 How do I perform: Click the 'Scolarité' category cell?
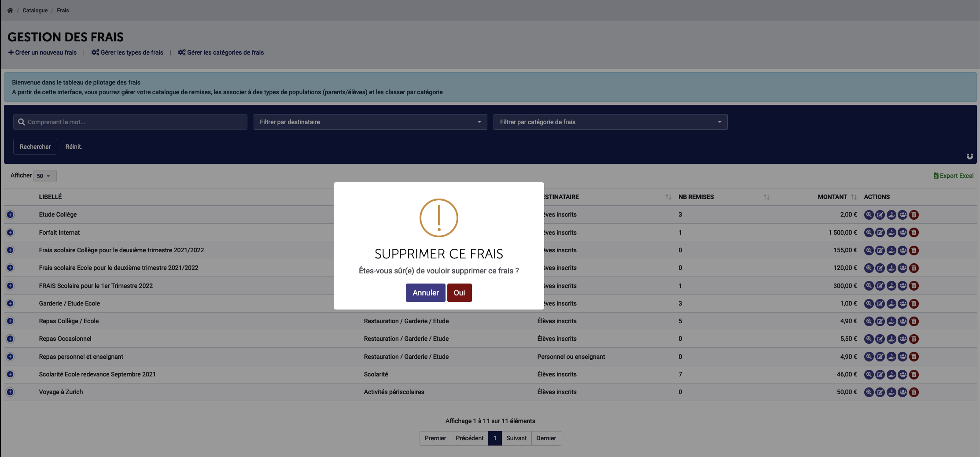[376, 374]
